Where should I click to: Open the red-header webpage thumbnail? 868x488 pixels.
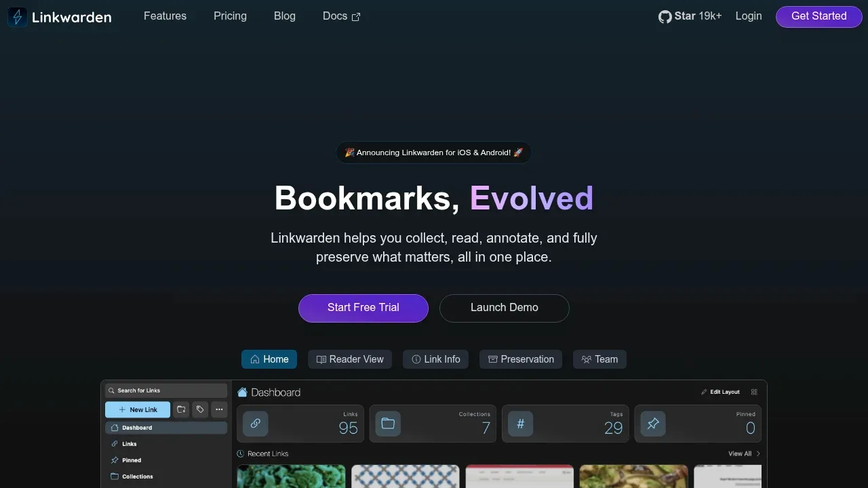[x=519, y=476]
